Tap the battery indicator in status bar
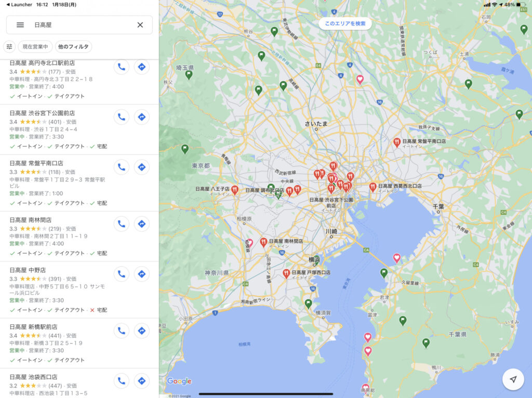Viewport: 532px width, 398px height. click(x=521, y=5)
